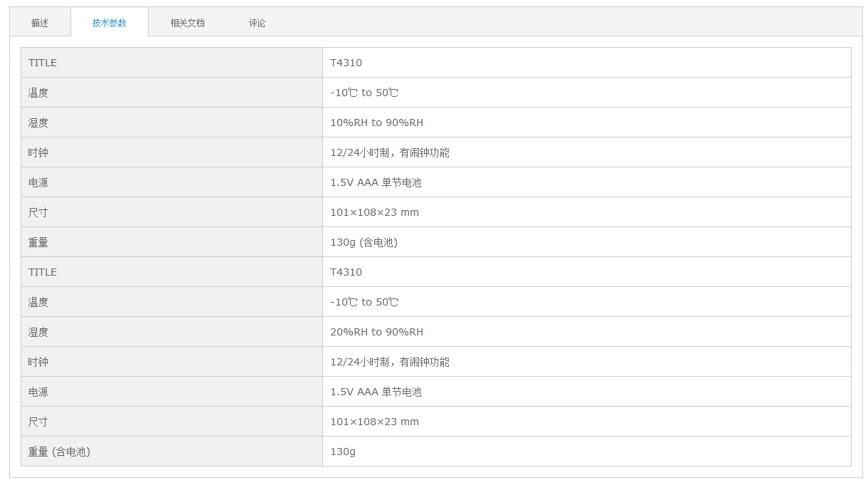Click the 重量 (含电池) label cell
868x485 pixels.
click(171, 452)
